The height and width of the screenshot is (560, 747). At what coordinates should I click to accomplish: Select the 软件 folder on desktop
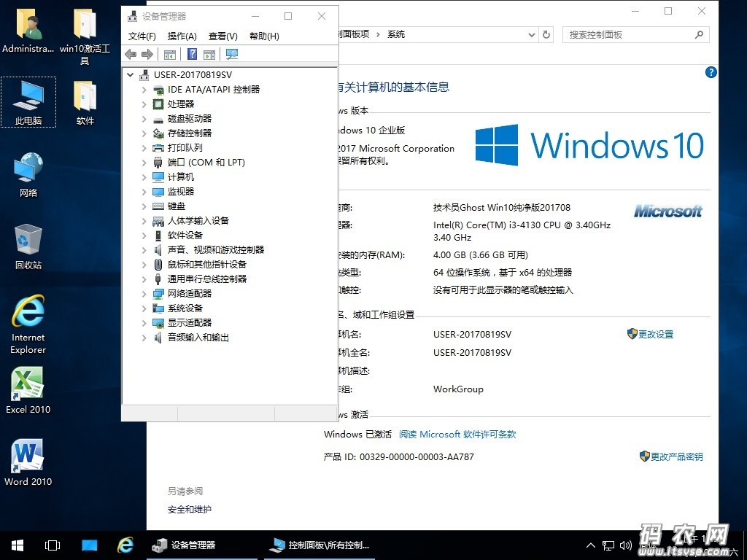[x=85, y=102]
